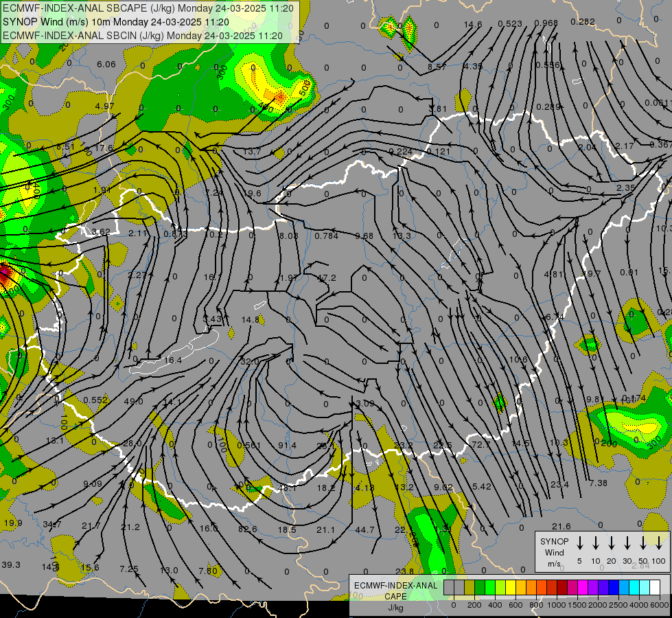This screenshot has height=618, width=672.
Task: Click the SBCAPE title line in header
Action: [148, 8]
